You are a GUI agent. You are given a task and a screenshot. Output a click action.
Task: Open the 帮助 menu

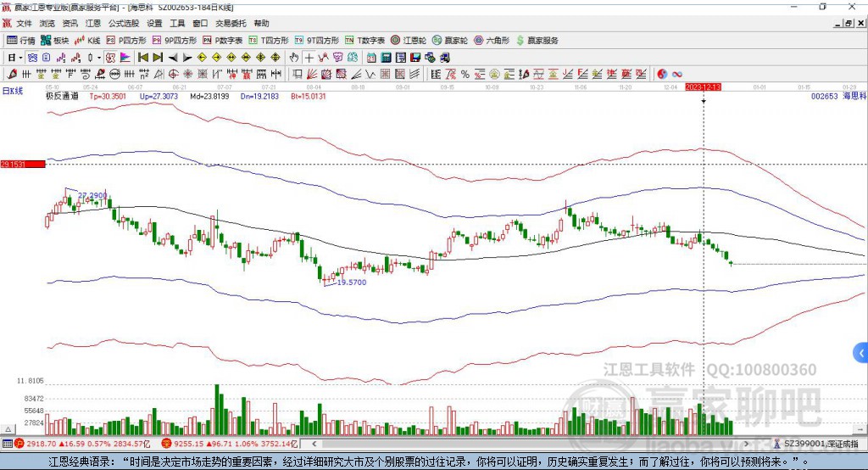click(x=261, y=23)
